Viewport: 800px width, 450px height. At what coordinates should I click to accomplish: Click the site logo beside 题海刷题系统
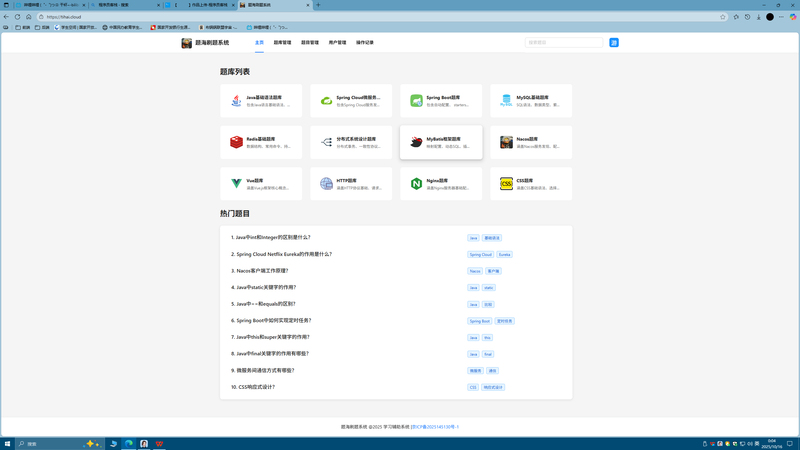click(x=186, y=43)
